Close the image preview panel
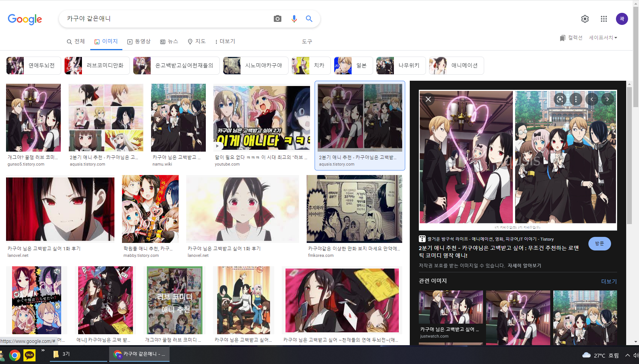Screen dimensions: 639x364 point(428,99)
